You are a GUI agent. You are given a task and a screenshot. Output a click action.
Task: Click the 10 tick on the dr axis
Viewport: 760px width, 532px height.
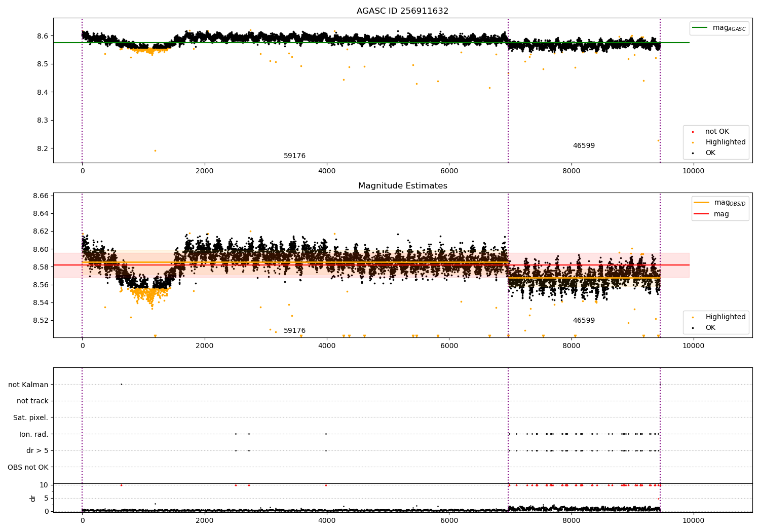click(x=44, y=485)
